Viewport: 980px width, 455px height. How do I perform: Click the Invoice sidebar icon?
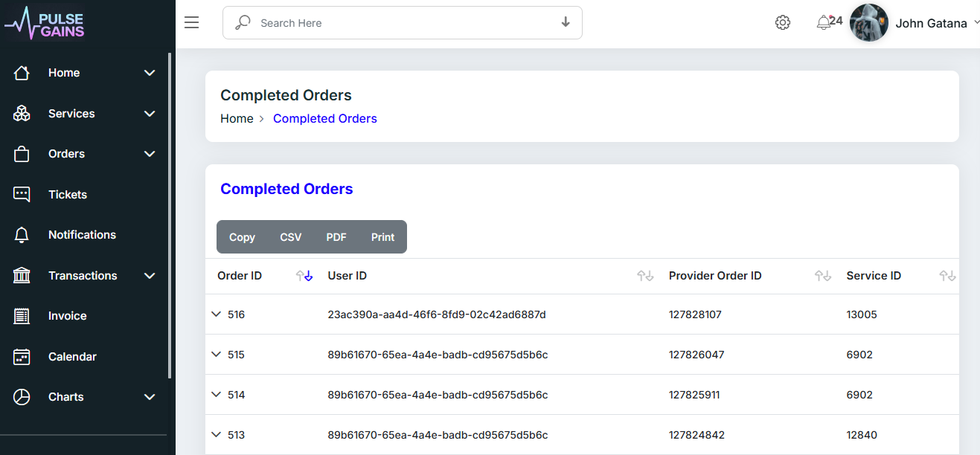[22, 315]
